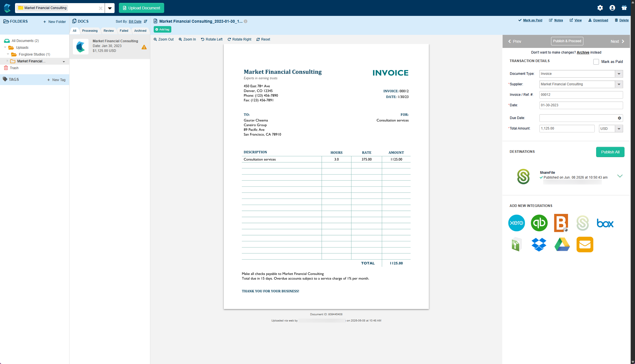The width and height of the screenshot is (635, 364).
Task: Create a New Tag
Action: click(56, 80)
